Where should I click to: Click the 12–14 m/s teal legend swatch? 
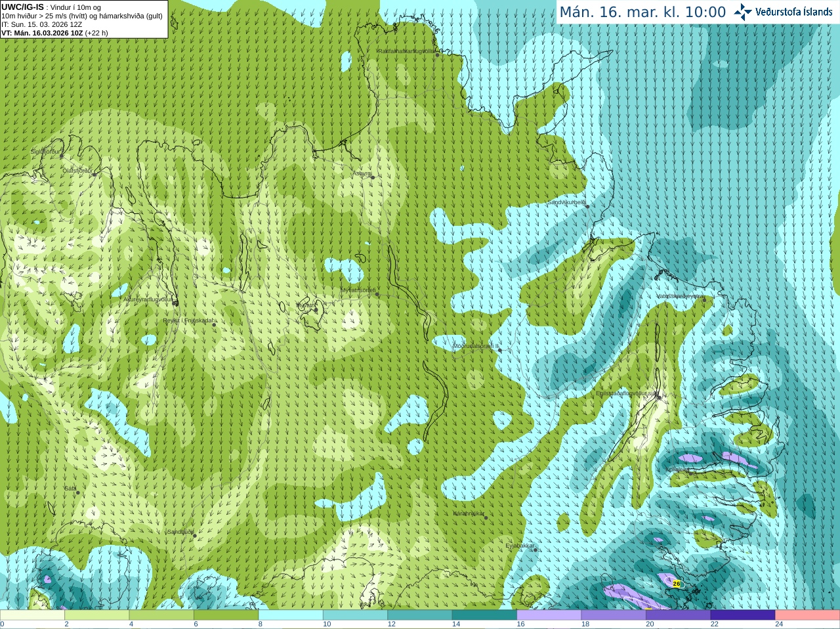420,615
